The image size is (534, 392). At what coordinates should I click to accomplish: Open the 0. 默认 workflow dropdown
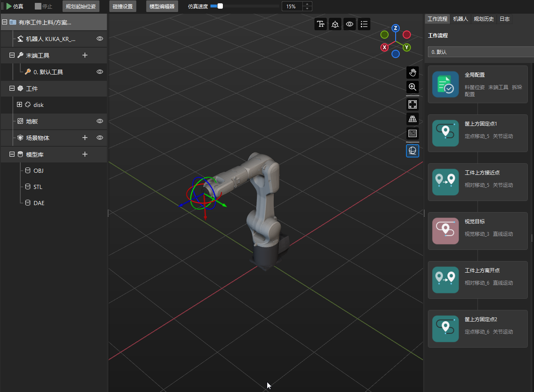coord(481,51)
